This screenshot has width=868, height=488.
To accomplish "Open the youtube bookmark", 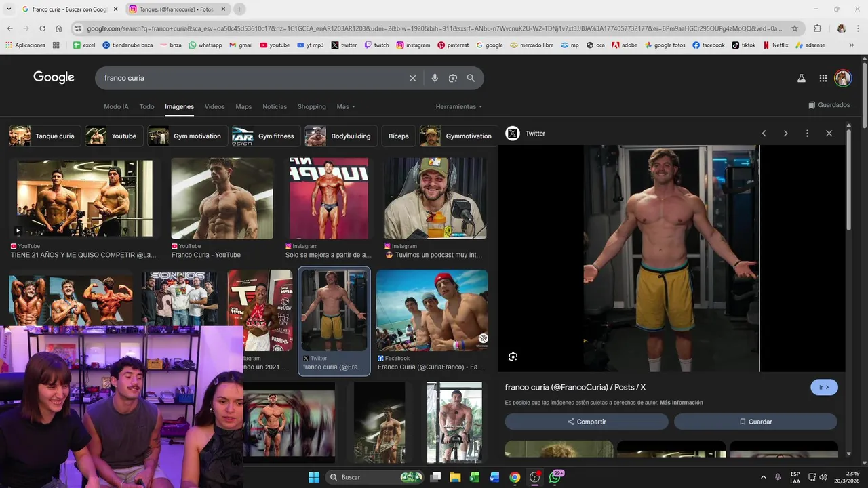I will (275, 45).
